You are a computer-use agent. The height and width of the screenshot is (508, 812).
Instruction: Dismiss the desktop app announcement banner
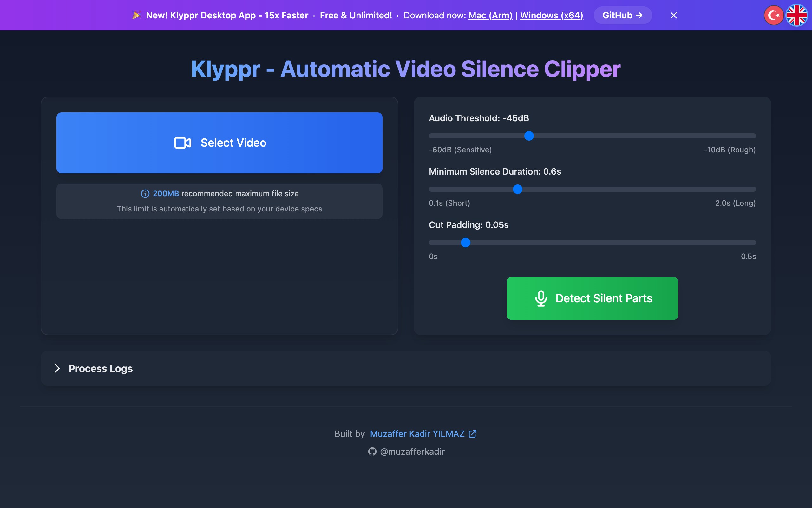(673, 16)
